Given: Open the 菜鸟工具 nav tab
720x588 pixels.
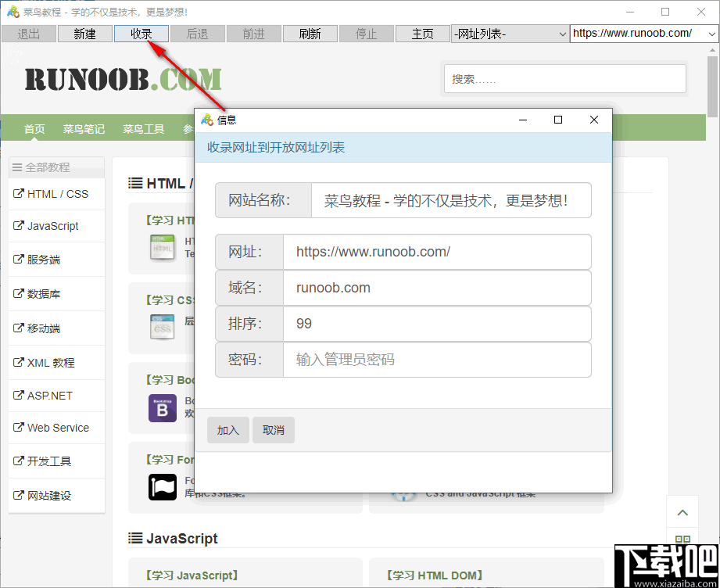Looking at the screenshot, I should pos(143,129).
